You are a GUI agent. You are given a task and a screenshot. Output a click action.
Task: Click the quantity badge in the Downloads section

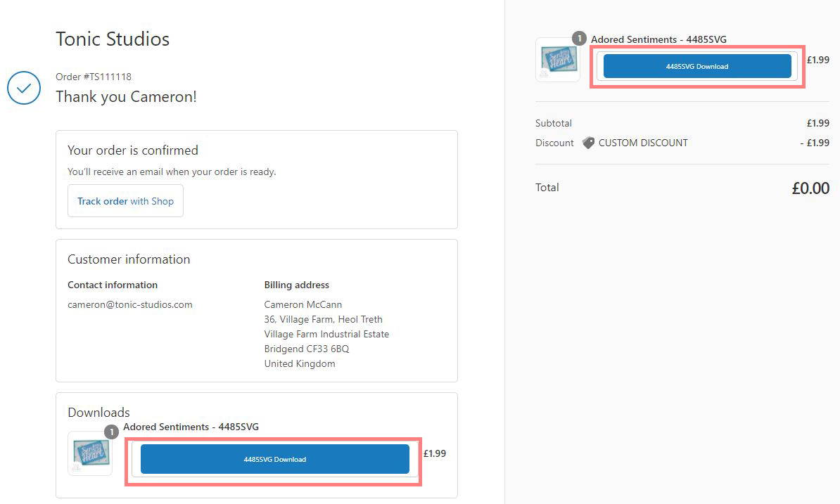tap(111, 432)
